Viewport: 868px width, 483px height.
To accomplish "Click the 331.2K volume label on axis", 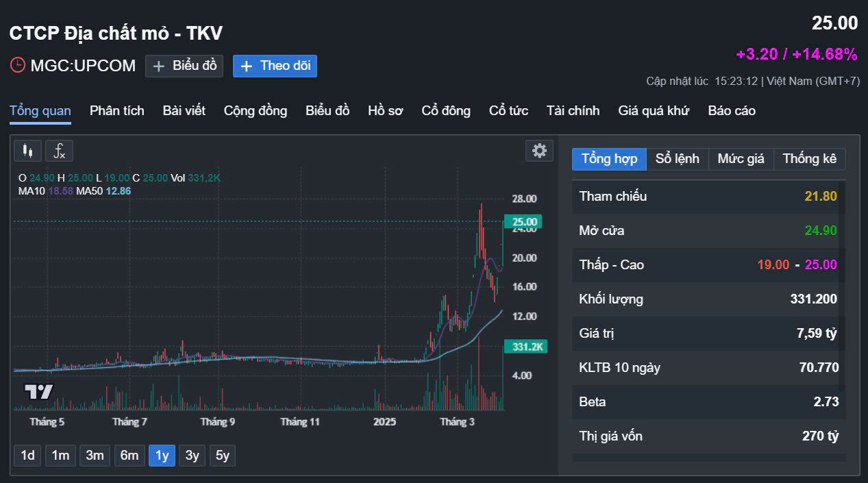I will coord(525,347).
